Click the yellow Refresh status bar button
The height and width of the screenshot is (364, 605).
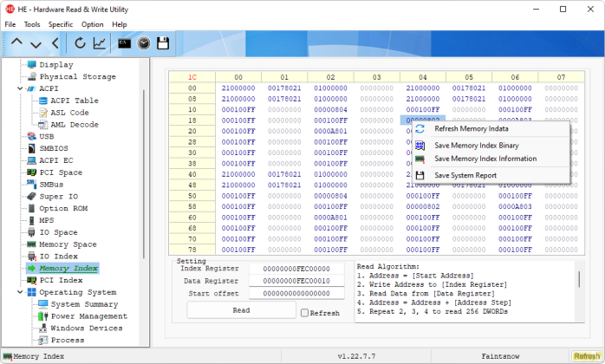click(587, 356)
